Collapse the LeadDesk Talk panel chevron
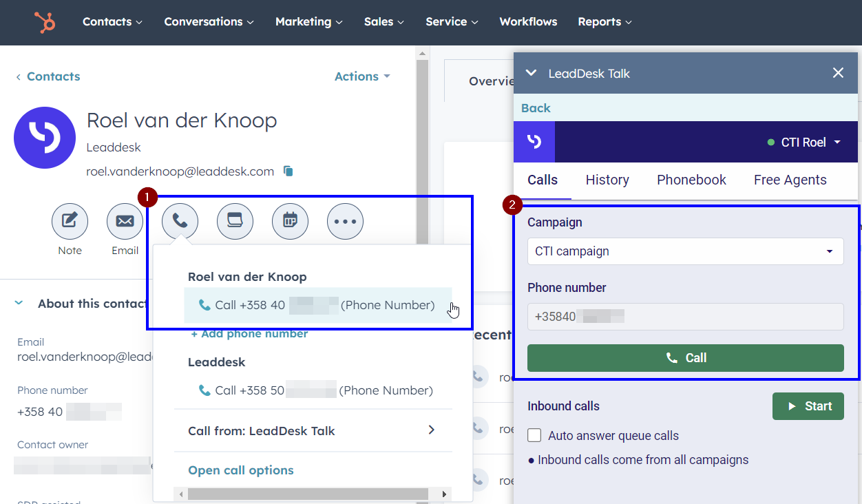Viewport: 862px width, 504px height. [x=530, y=73]
